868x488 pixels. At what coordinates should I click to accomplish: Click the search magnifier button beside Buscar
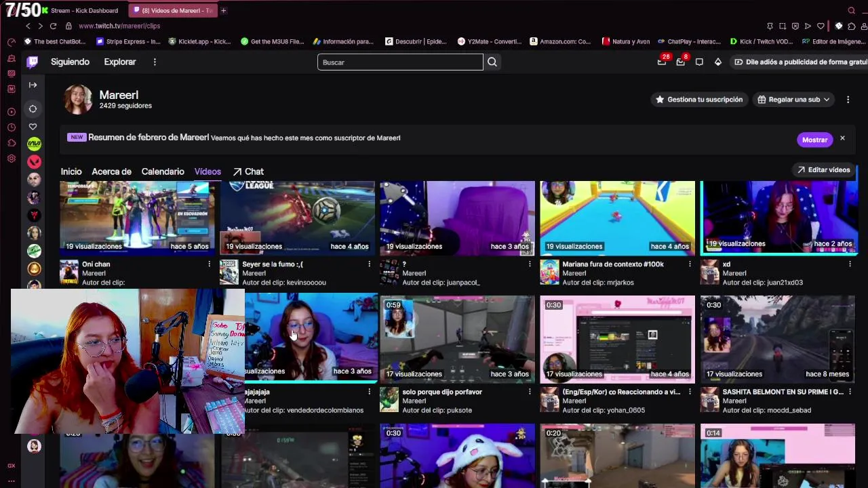tap(492, 62)
